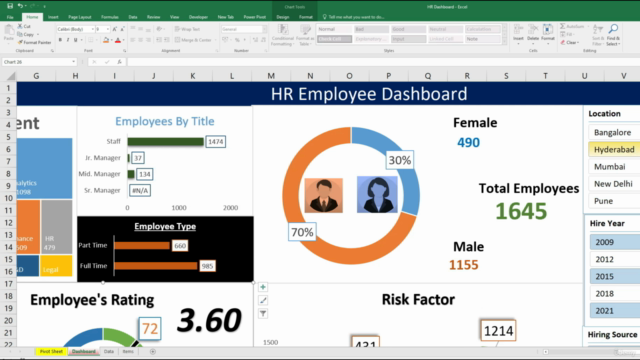Screen dimensions: 640x360
Task: Select the Good cell style
Action: point(408,29)
